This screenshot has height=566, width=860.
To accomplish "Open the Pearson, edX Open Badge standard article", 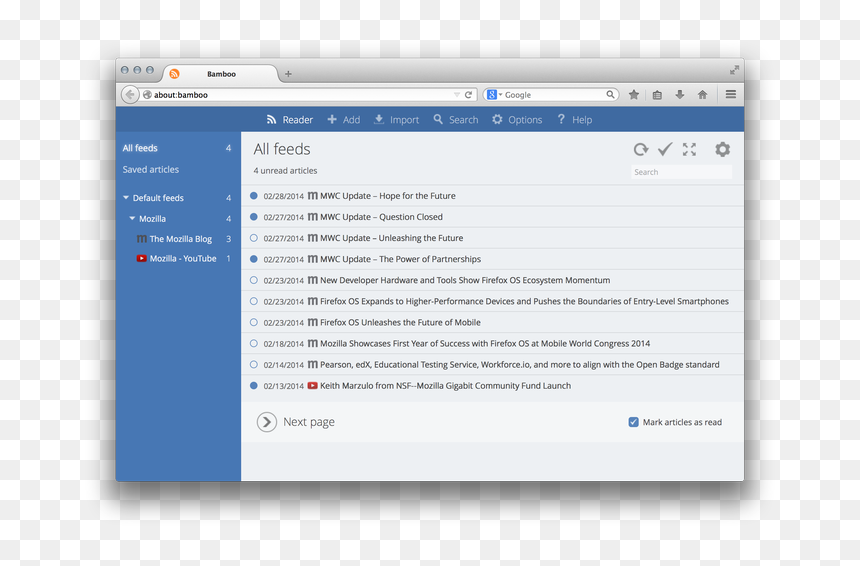I will coord(519,365).
